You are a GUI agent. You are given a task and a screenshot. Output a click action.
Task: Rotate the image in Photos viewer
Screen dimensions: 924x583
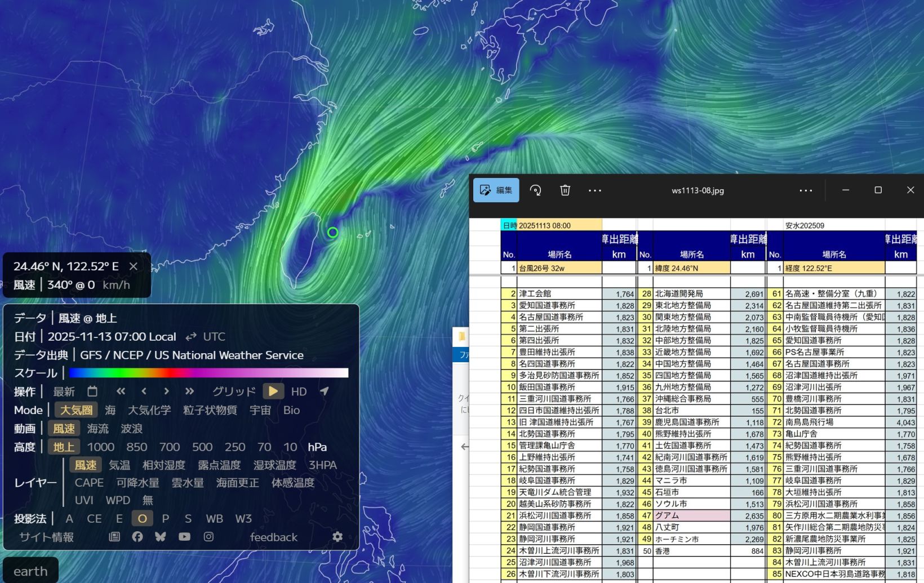pos(535,190)
